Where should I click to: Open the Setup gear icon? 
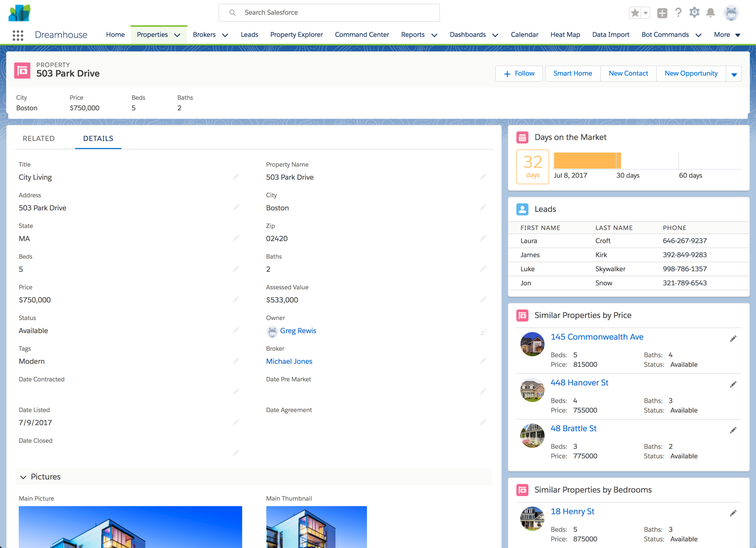(x=694, y=13)
